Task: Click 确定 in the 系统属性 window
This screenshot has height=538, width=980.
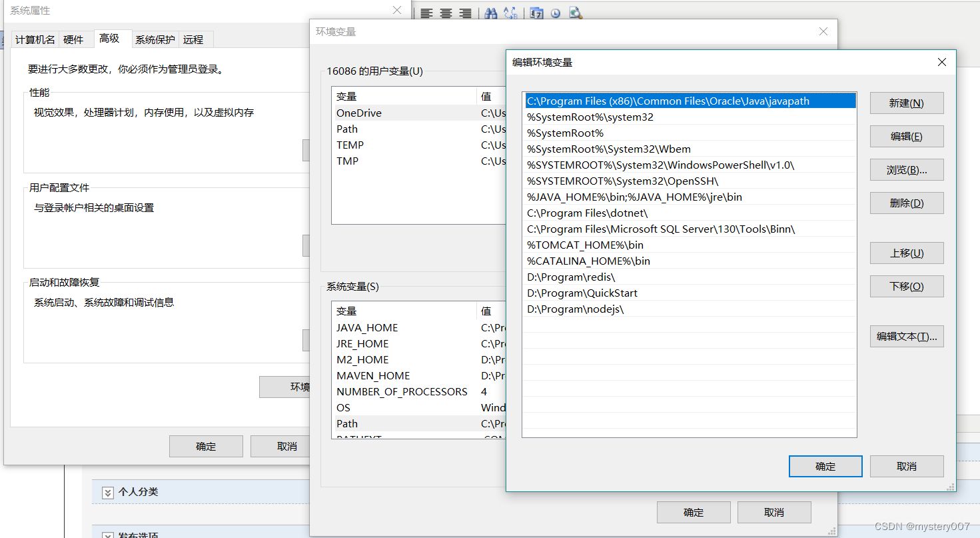Action: tap(206, 446)
